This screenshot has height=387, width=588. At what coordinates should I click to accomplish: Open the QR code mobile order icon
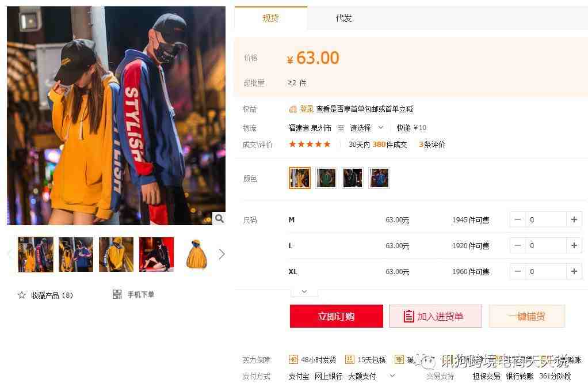[x=117, y=294]
